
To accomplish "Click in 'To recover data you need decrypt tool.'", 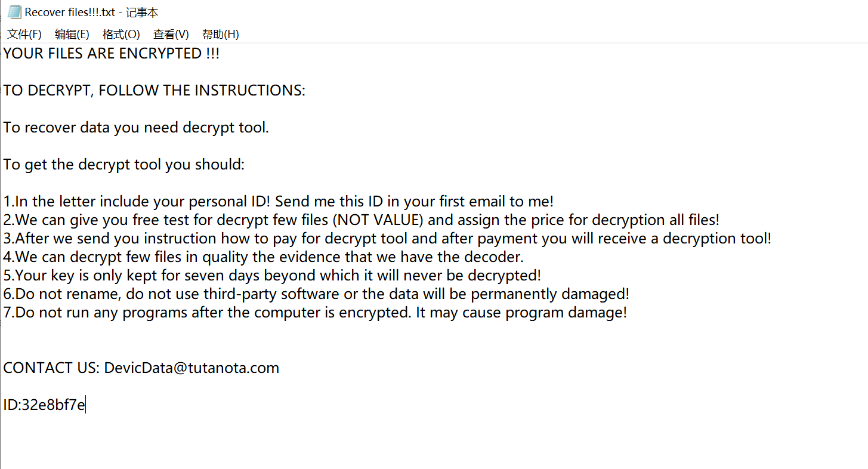I will (136, 128).
